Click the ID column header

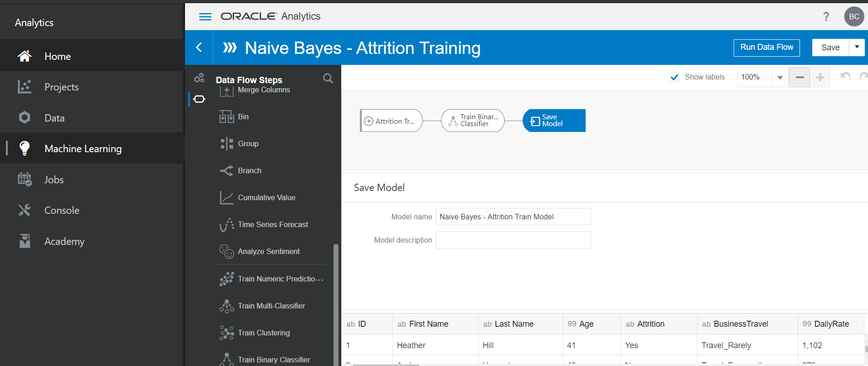367,324
